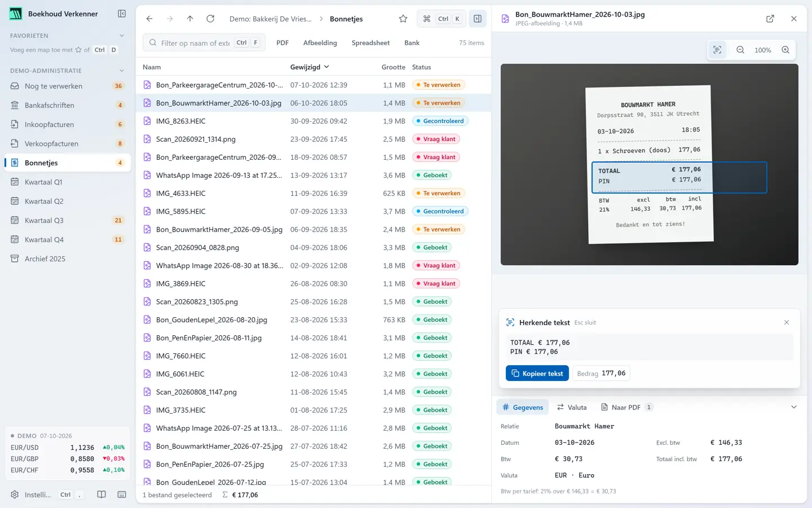Open the command palette Ctrl K

coord(442,19)
